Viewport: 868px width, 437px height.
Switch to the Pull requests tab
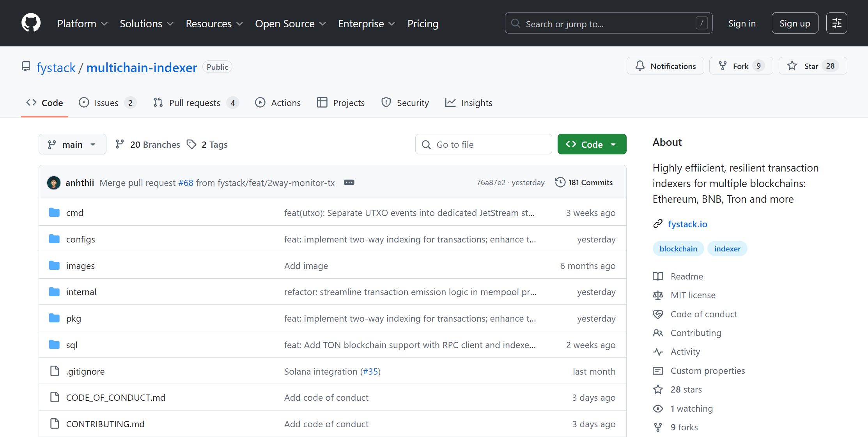pos(195,103)
